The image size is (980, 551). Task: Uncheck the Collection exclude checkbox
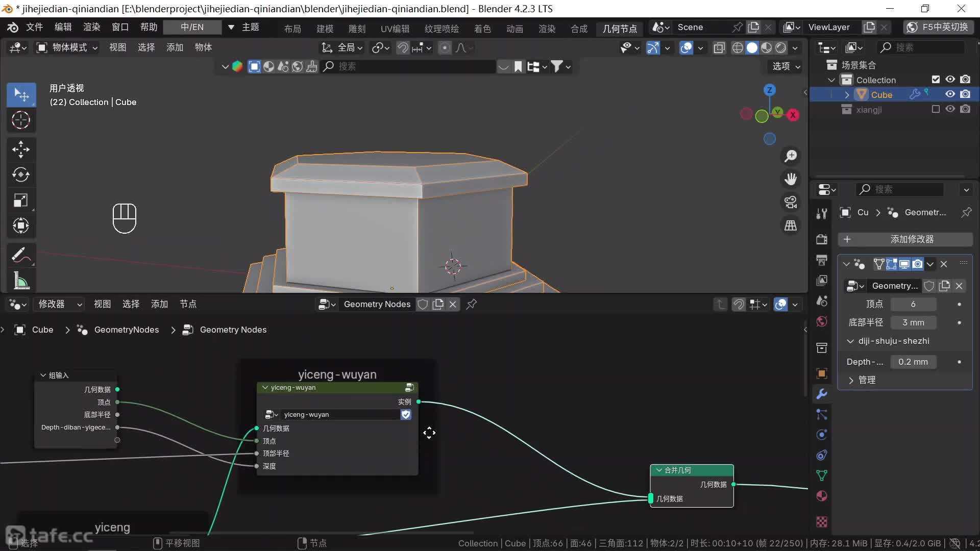pyautogui.click(x=936, y=80)
